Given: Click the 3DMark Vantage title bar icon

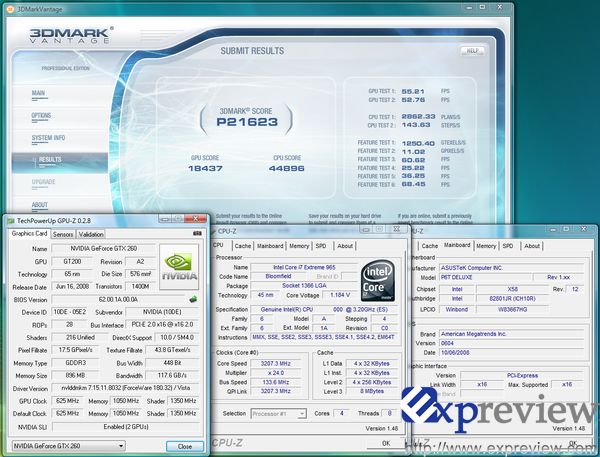Looking at the screenshot, I should click(10, 9).
